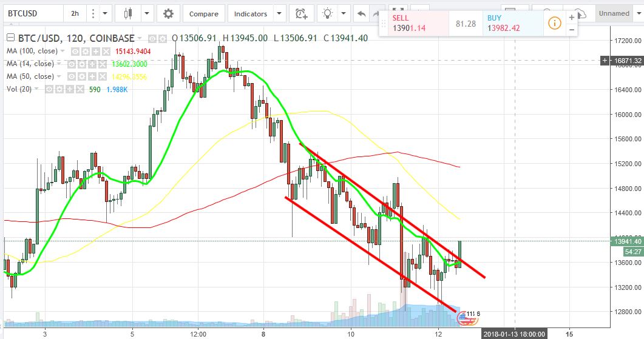Click the MA (100, close) value 15143.9404
The width and height of the screenshot is (644, 339).
133,52
